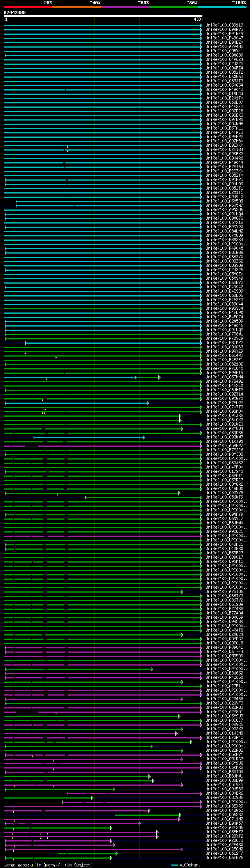Select the UniRef100_Q852T2 label
Viewport: 250px width, 868px height.
tap(224, 73)
